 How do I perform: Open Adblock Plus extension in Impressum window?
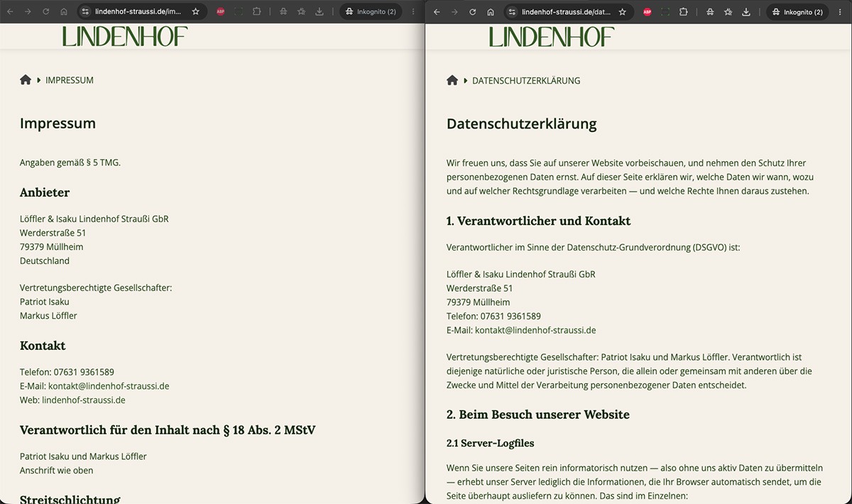[220, 11]
